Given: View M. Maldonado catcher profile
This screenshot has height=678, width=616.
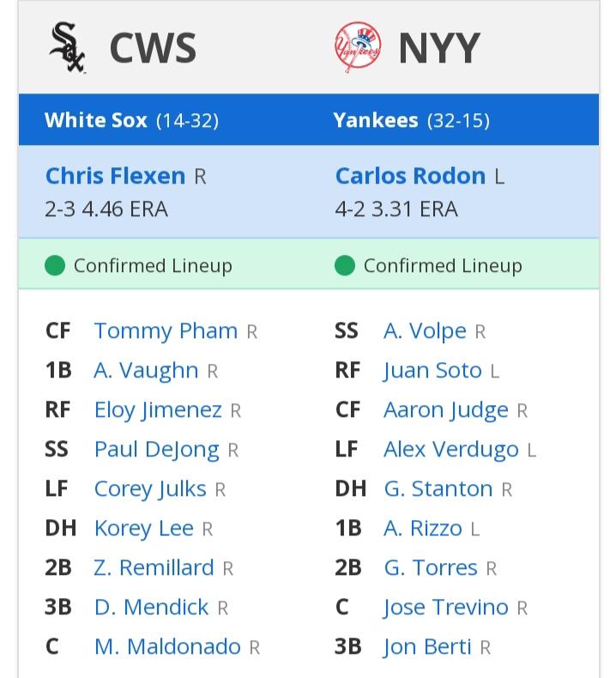Looking at the screenshot, I should point(167,646).
